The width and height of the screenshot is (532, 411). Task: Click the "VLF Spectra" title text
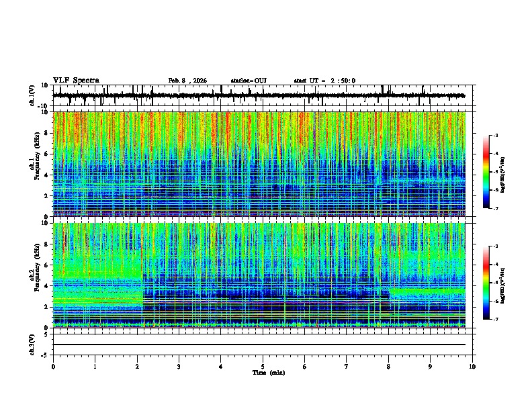coord(76,81)
